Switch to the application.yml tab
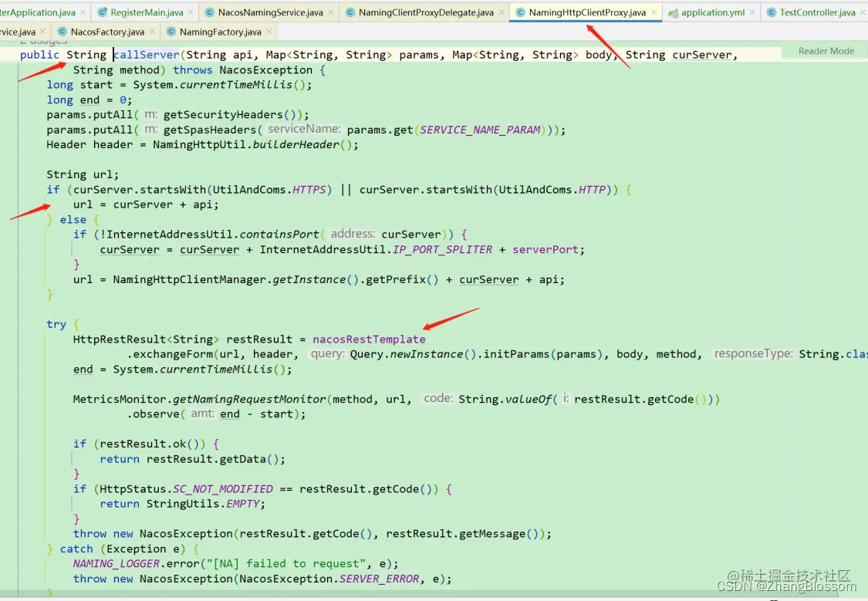Screen dimensions: 868x601 [712, 12]
